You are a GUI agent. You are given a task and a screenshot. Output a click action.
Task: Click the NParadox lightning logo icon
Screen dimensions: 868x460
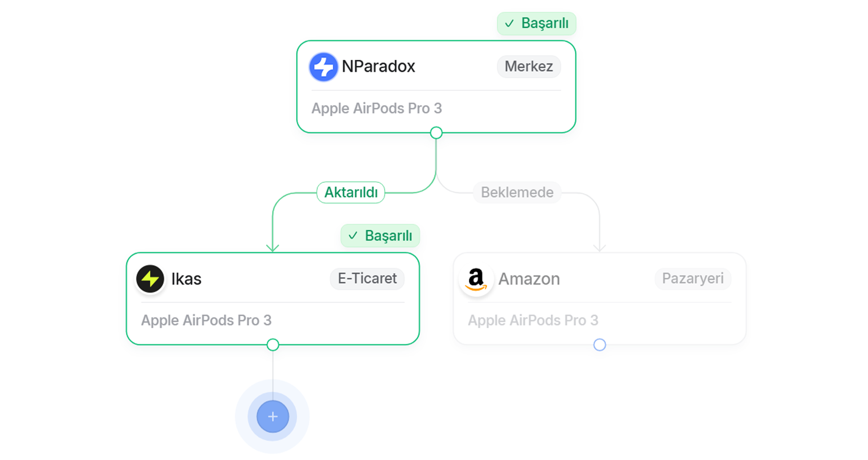[323, 67]
